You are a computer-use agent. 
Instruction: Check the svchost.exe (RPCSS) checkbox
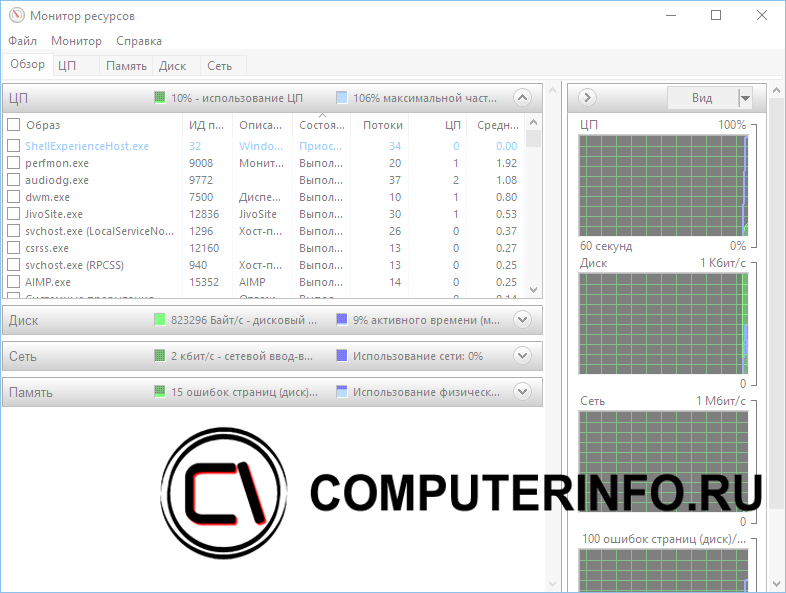coord(14,265)
